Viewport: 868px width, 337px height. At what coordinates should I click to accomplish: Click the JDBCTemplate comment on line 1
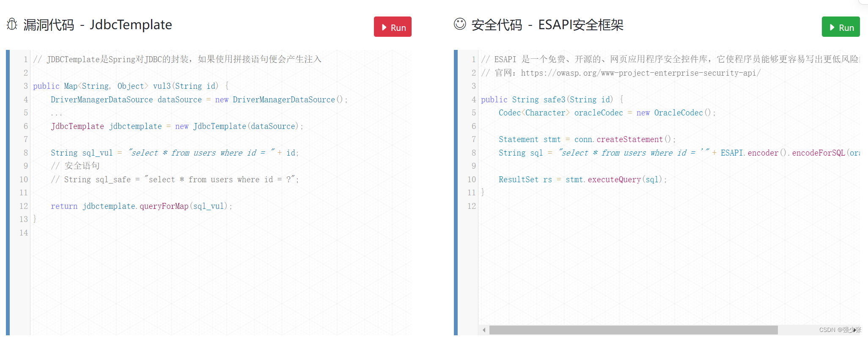(x=177, y=59)
